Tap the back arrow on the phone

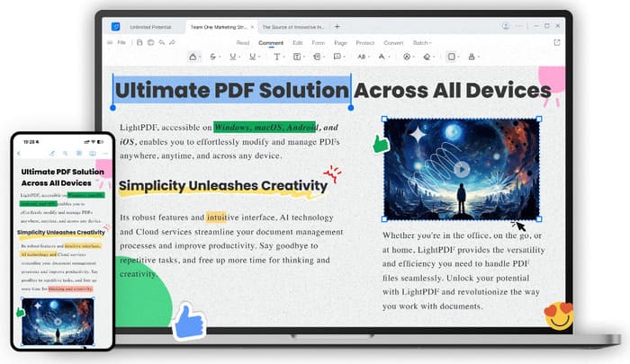pyautogui.click(x=19, y=154)
